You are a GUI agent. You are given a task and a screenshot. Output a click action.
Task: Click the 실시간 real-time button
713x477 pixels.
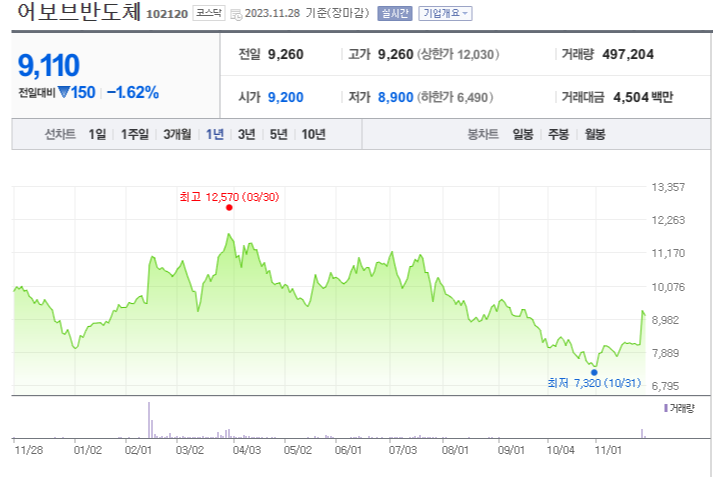pos(395,14)
